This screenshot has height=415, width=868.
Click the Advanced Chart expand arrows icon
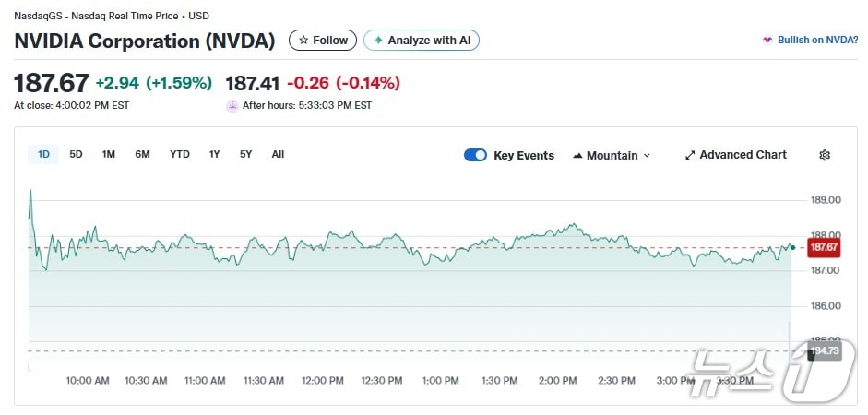click(x=690, y=155)
